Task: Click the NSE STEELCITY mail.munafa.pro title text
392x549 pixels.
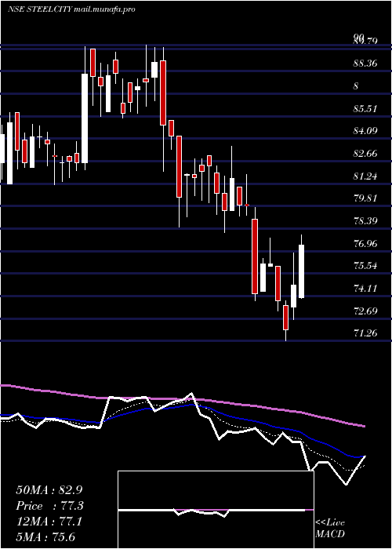Action: [71, 9]
